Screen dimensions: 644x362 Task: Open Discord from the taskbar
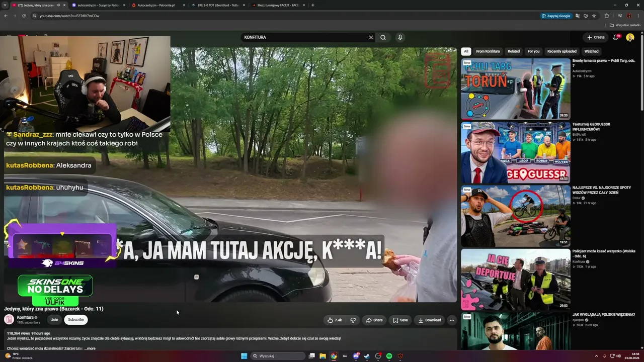coord(356,356)
